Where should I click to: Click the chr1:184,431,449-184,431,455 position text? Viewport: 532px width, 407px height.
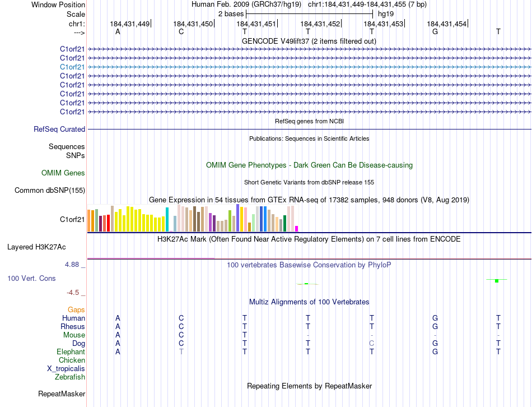pos(367,4)
